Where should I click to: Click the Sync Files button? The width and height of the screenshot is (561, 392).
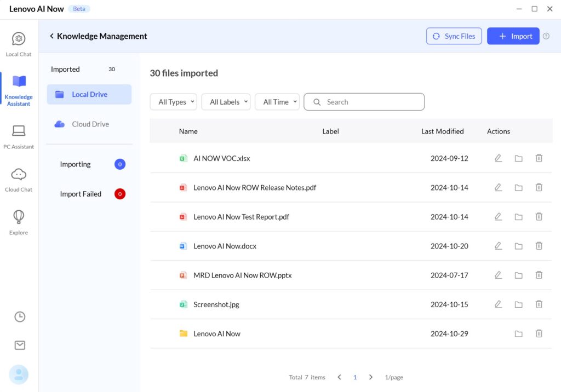(454, 36)
